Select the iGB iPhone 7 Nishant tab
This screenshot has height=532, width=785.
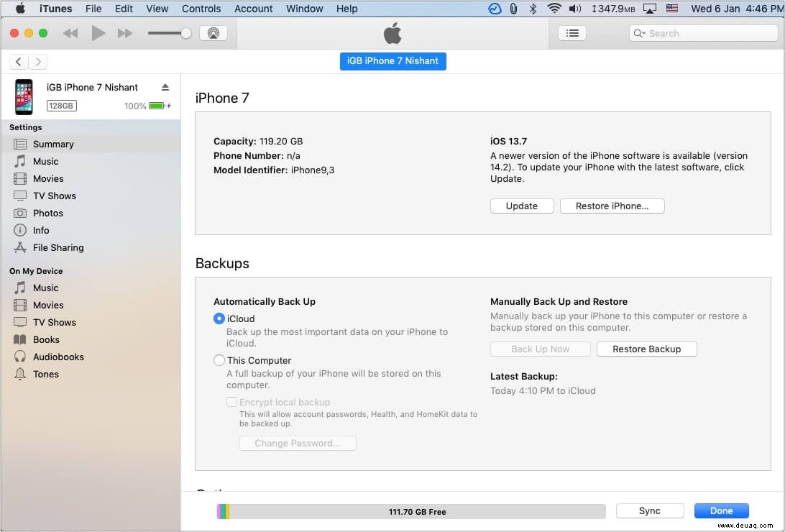click(393, 61)
